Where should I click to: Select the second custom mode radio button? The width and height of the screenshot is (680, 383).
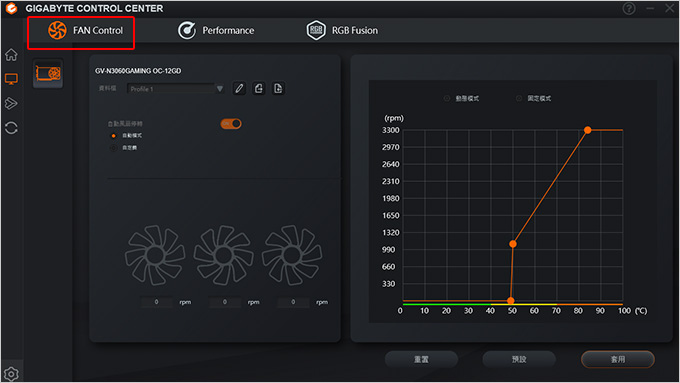click(114, 148)
